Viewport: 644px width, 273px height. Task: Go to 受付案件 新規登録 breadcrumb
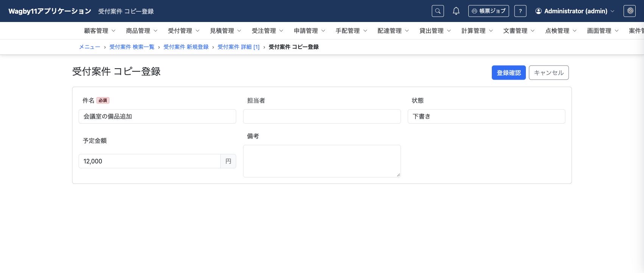pyautogui.click(x=186, y=47)
